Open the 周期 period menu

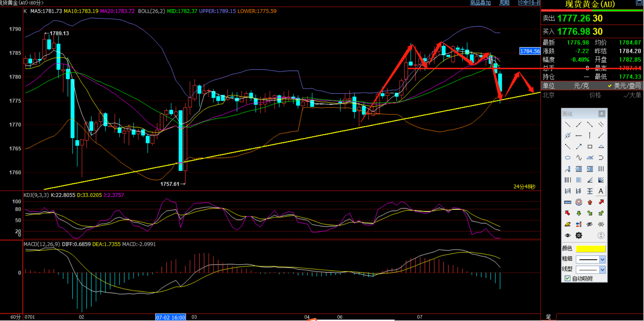[x=504, y=3]
